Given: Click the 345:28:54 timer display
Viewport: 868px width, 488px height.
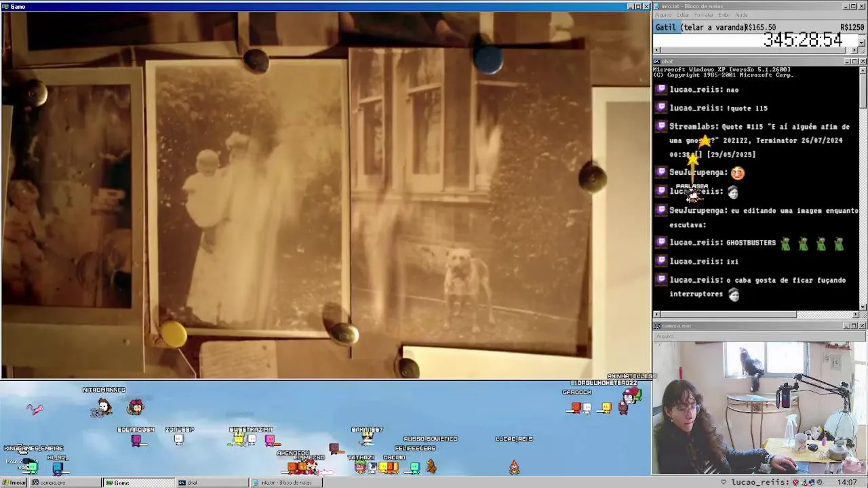Looking at the screenshot, I should coord(803,40).
